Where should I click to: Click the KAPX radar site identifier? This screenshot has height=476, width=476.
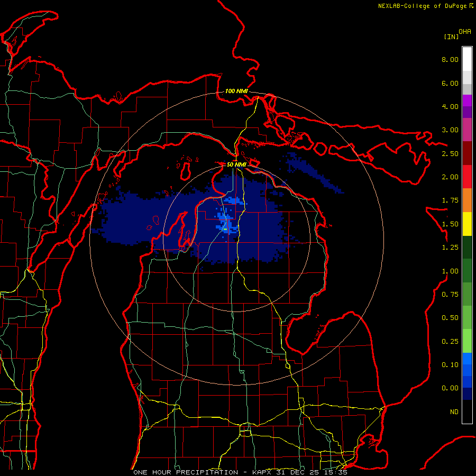click(262, 472)
